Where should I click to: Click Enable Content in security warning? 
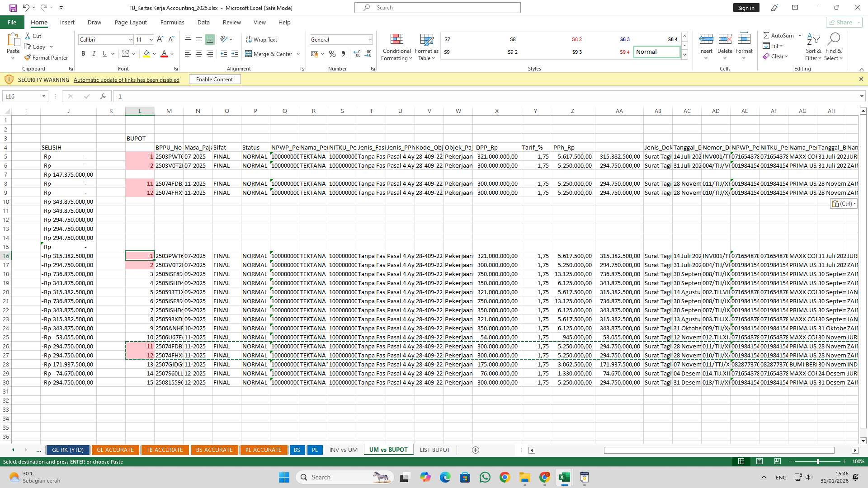tap(214, 79)
